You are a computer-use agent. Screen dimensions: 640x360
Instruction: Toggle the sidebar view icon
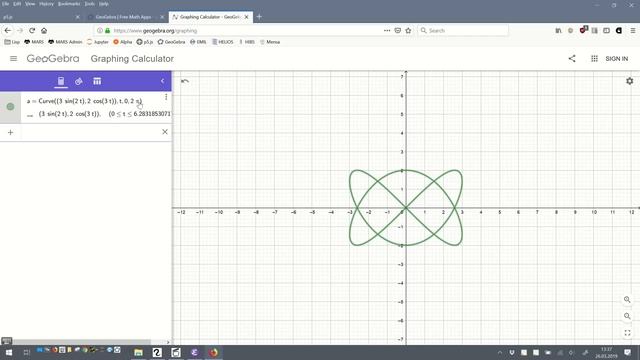607,31
